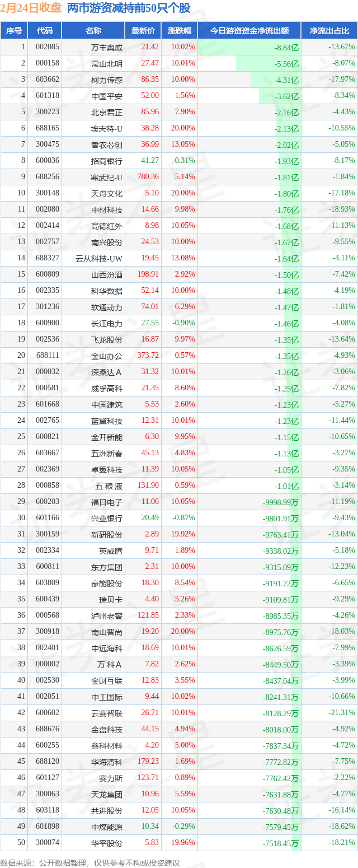Select 中国平安 in the name column
Viewport: 358px width, 868px height.
107,96
